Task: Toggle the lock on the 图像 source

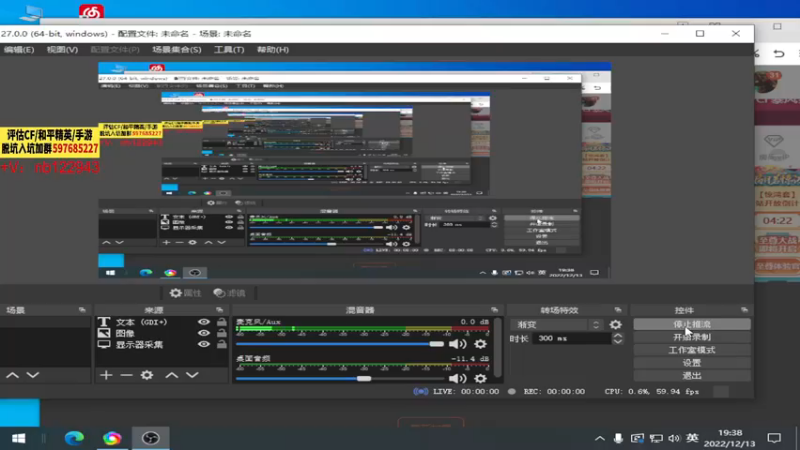Action: click(x=221, y=333)
